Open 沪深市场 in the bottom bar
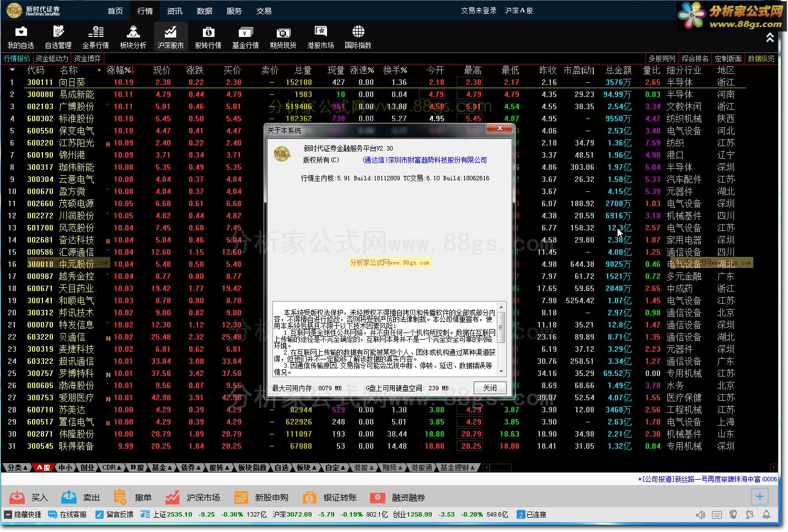This screenshot has height=532, width=788. point(192,497)
